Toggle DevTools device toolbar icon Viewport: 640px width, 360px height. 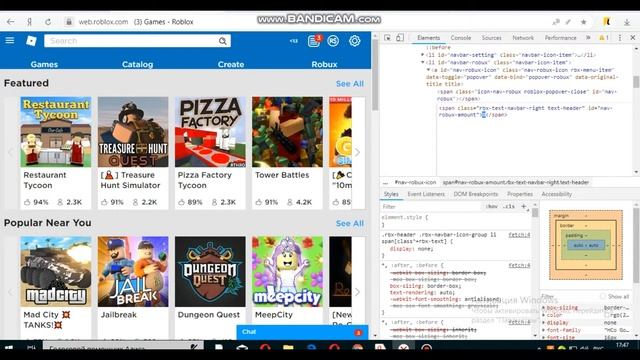(x=400, y=38)
